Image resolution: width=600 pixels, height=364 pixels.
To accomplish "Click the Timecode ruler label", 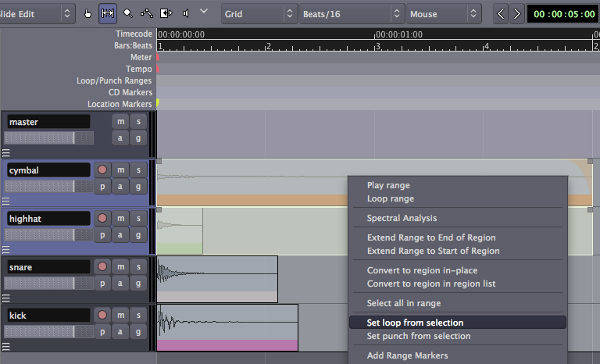I will click(x=134, y=34).
